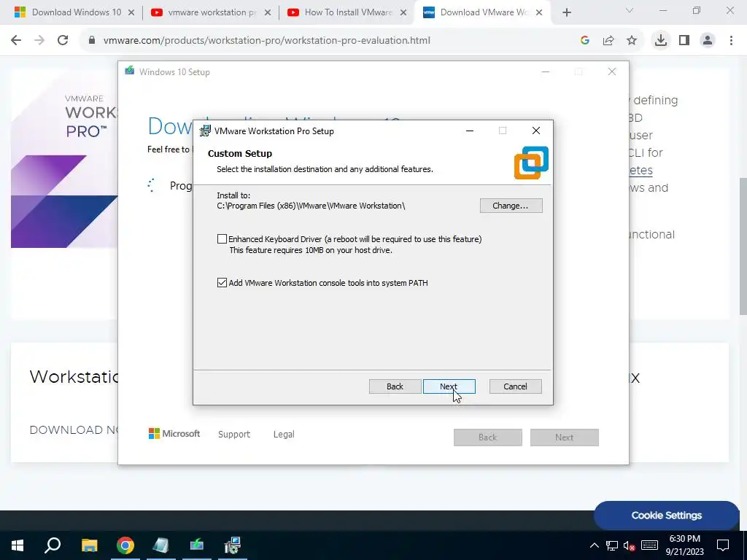
Task: Click the Windows 10 Setup title icon
Action: [130, 71]
